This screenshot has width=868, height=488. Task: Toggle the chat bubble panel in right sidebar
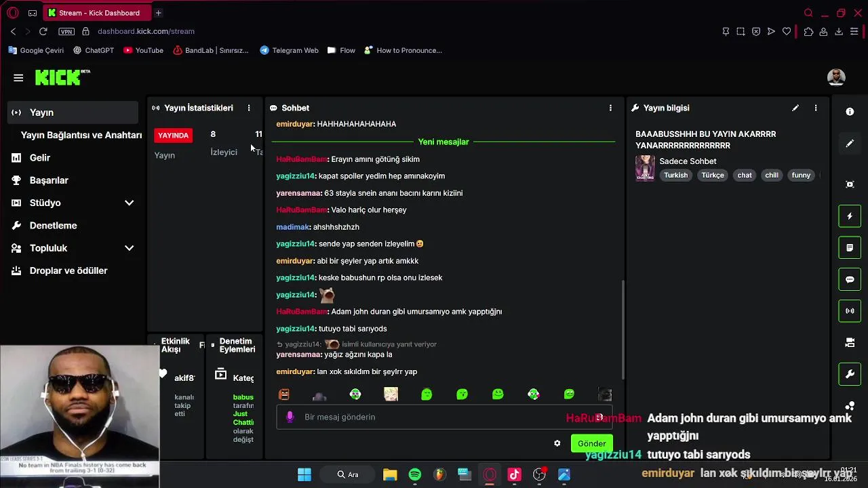point(850,279)
